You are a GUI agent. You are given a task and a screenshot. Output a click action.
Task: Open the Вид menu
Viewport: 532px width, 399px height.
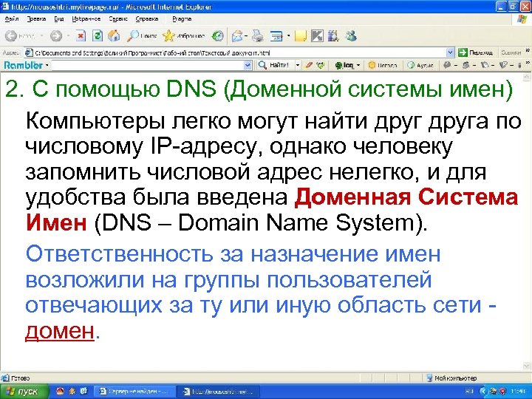coord(59,19)
